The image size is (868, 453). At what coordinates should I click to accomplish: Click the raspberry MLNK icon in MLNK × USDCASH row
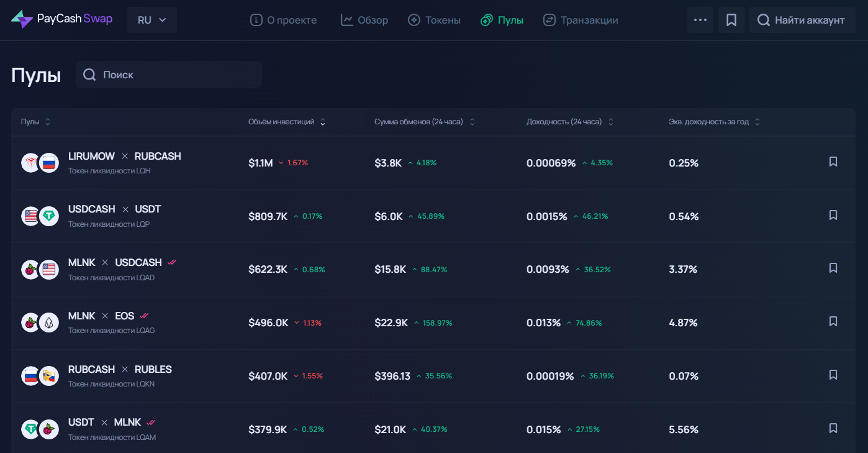pos(30,270)
